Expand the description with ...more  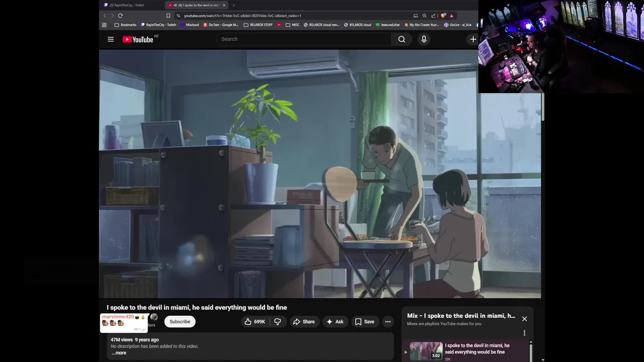click(119, 353)
